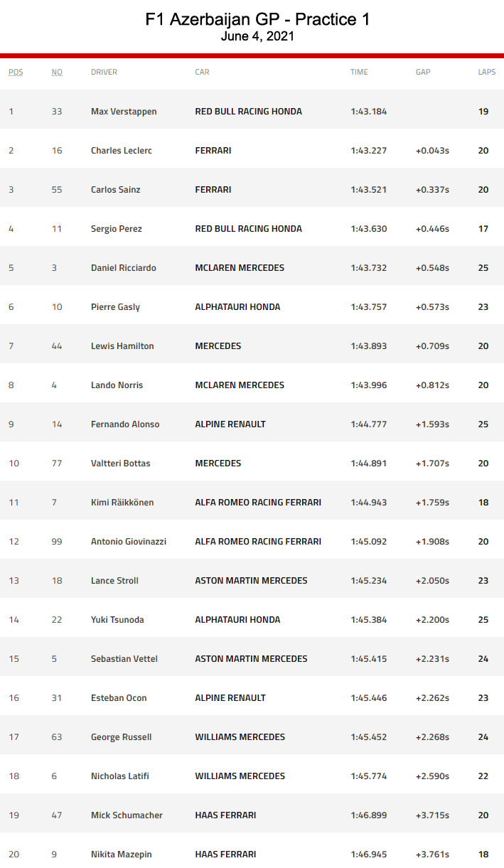Image resolution: width=504 pixels, height=868 pixels.
Task: Open Fernando Alonso's entry
Action: (x=125, y=424)
